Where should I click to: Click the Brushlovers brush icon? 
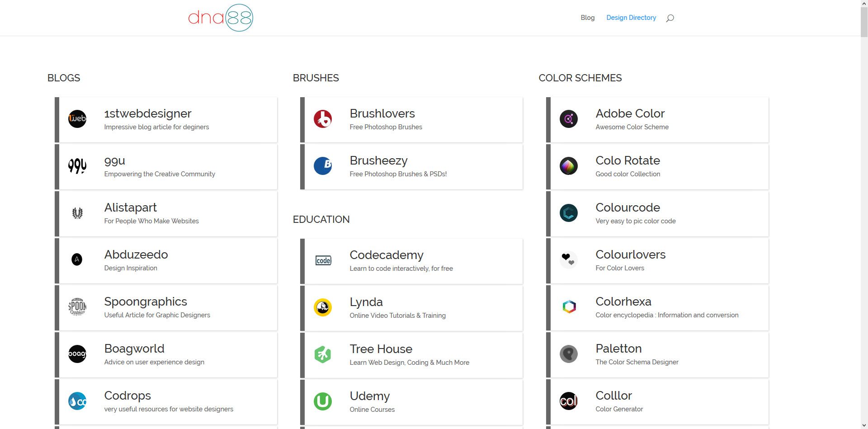click(322, 119)
